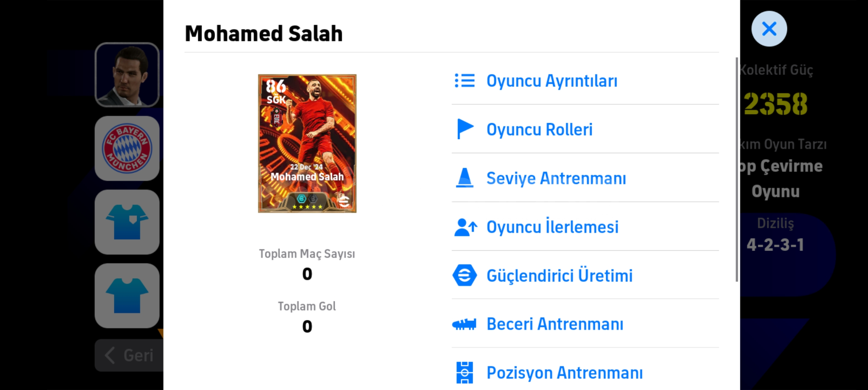Open Oyuncu Ayrıntıları menu entry
The image size is (868, 390).
[585, 81]
